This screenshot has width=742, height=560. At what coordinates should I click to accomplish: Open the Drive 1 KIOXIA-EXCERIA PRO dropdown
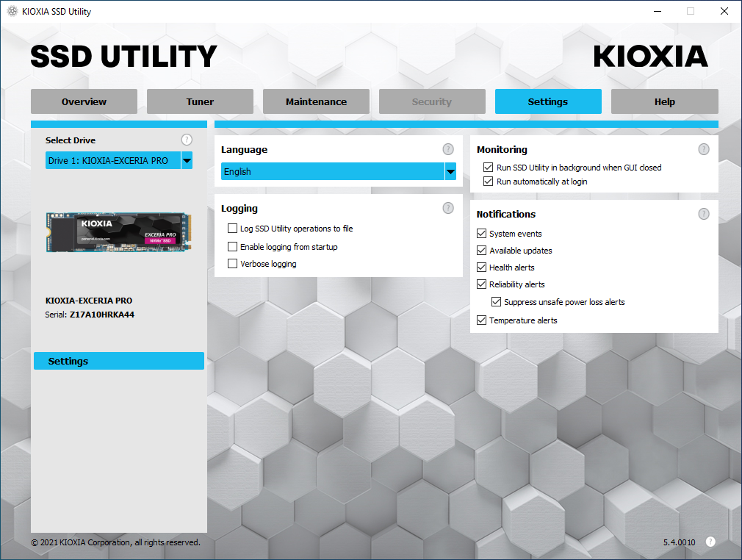click(119, 160)
